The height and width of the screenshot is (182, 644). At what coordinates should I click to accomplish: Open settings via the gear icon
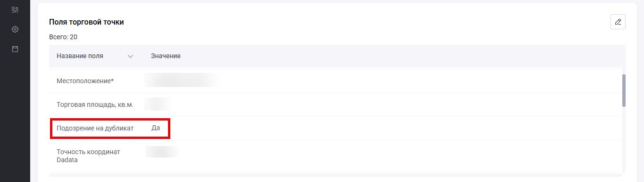pyautogui.click(x=15, y=29)
